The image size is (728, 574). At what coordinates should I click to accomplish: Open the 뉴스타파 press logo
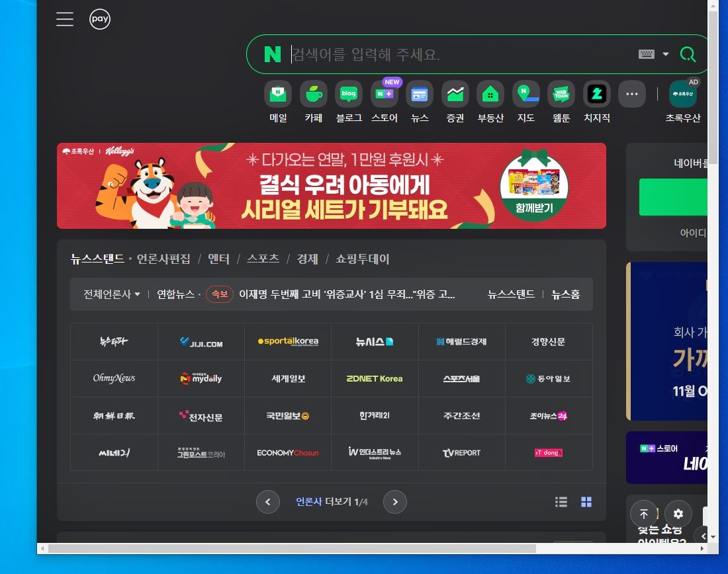pyautogui.click(x=114, y=342)
